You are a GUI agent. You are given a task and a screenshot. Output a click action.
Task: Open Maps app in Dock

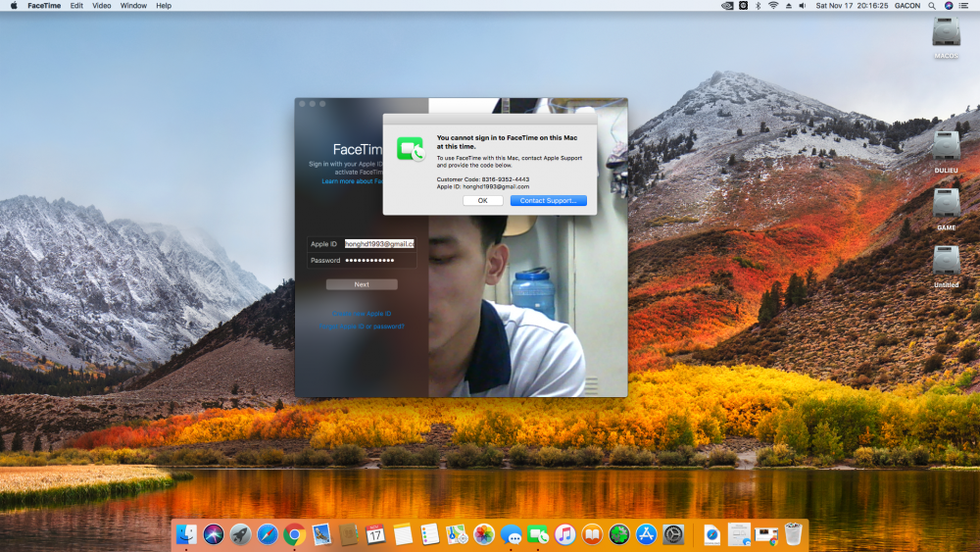(x=457, y=534)
